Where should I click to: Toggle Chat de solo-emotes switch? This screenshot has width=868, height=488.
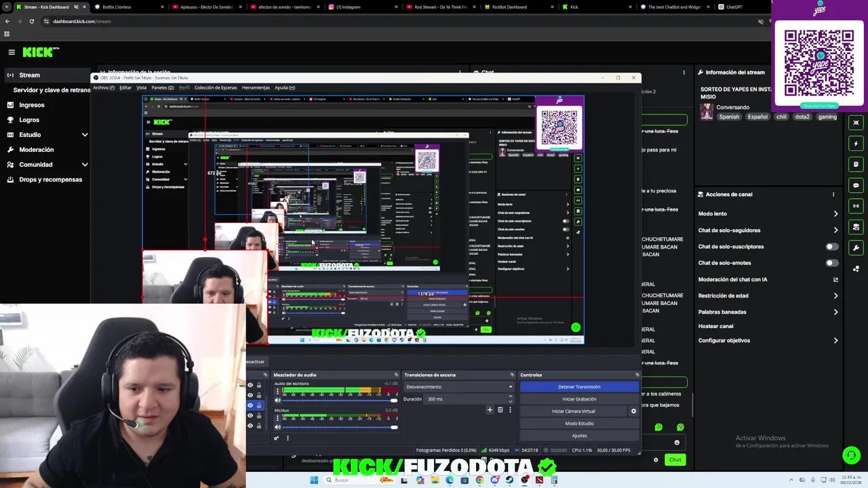tap(831, 263)
